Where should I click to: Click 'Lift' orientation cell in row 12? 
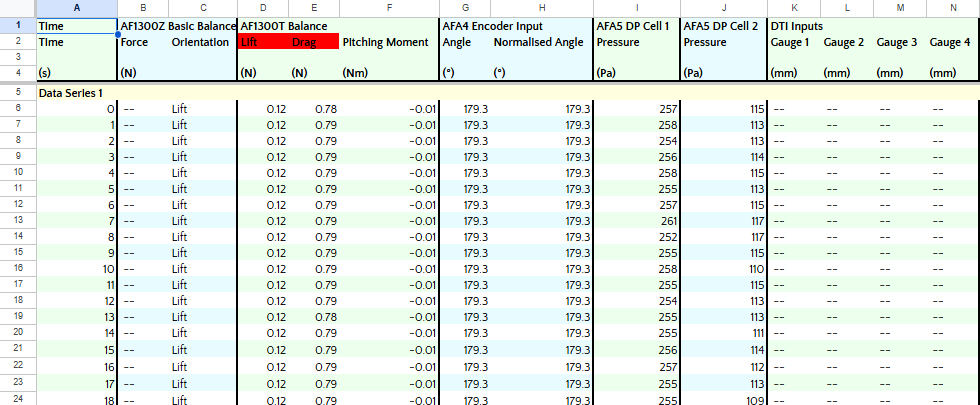point(203,205)
